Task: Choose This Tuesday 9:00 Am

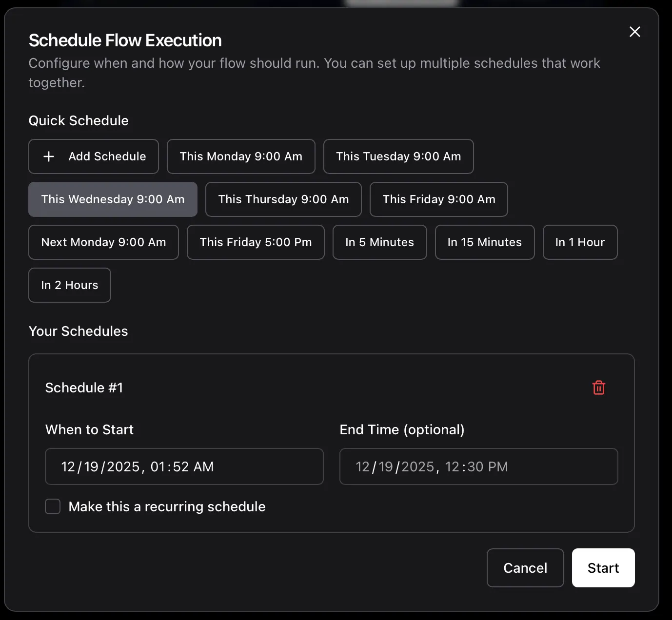Action: [x=398, y=156]
